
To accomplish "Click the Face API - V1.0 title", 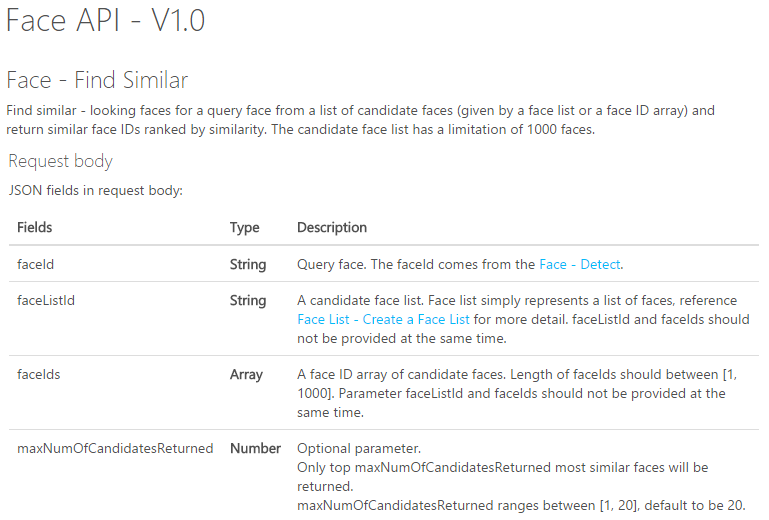I will pyautogui.click(x=105, y=21).
